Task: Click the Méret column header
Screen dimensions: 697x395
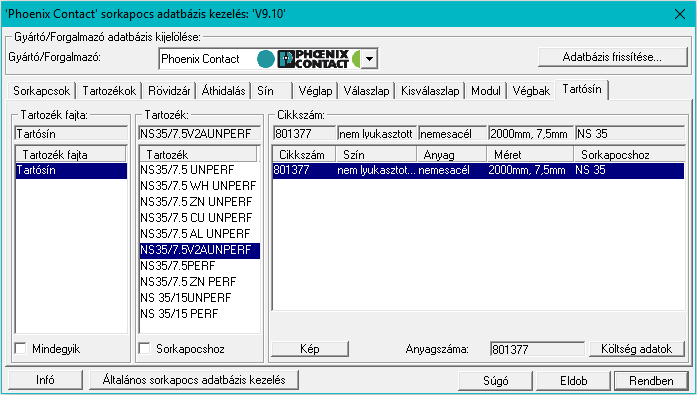Action: coord(530,155)
